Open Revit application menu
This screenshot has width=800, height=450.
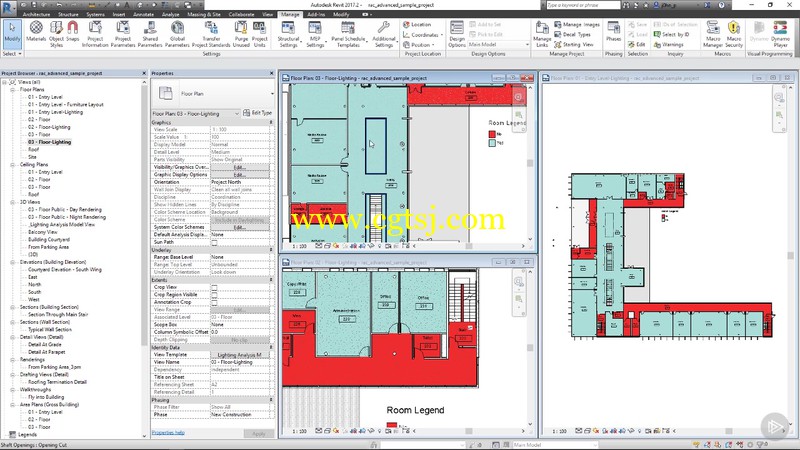click(x=8, y=7)
